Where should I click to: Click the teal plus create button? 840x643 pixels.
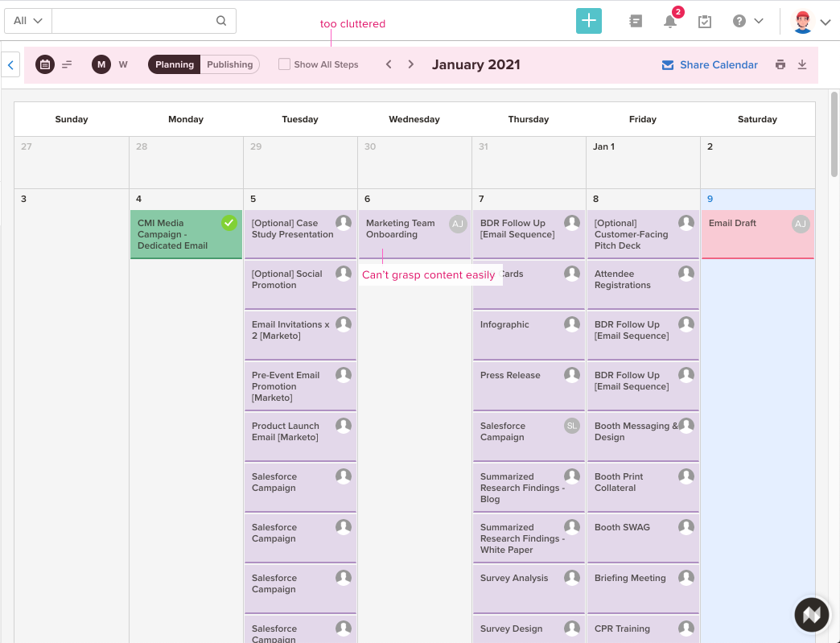pyautogui.click(x=589, y=21)
